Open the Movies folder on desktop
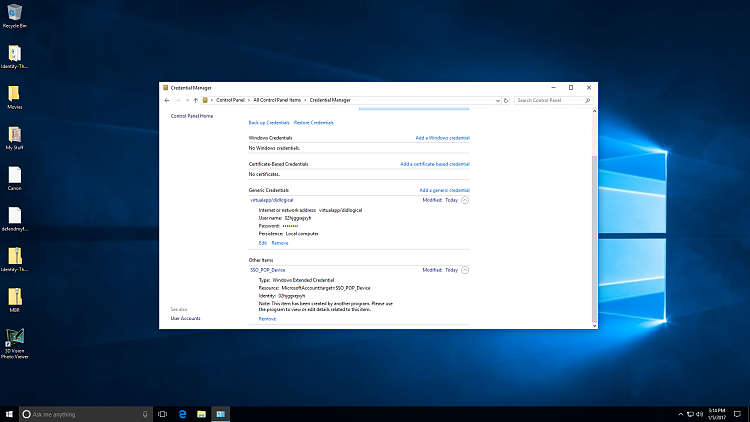 coord(14,96)
